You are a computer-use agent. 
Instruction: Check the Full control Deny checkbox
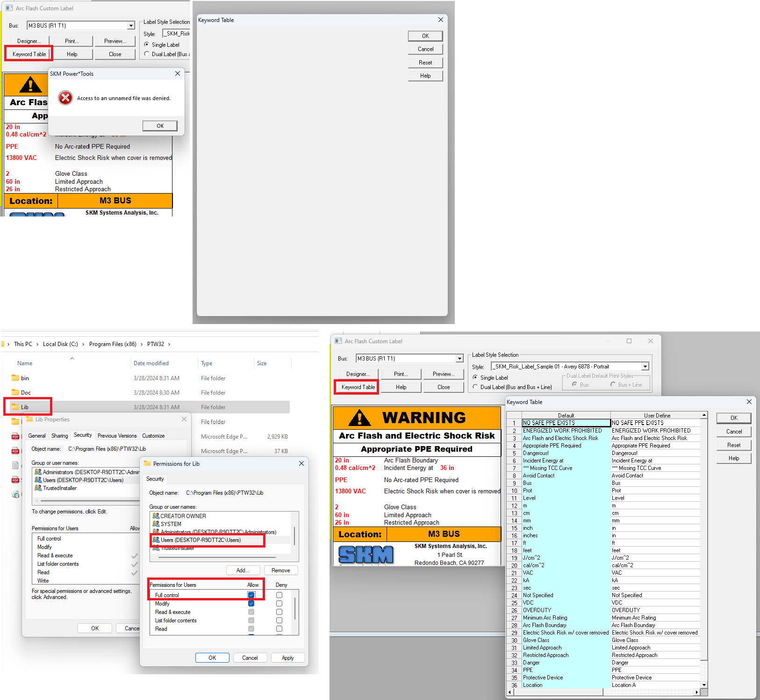279,595
